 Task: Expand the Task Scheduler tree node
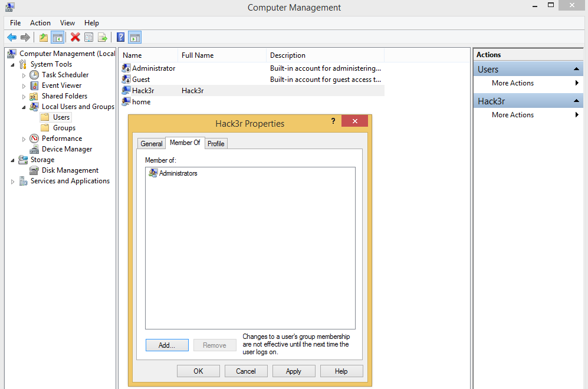pos(24,75)
